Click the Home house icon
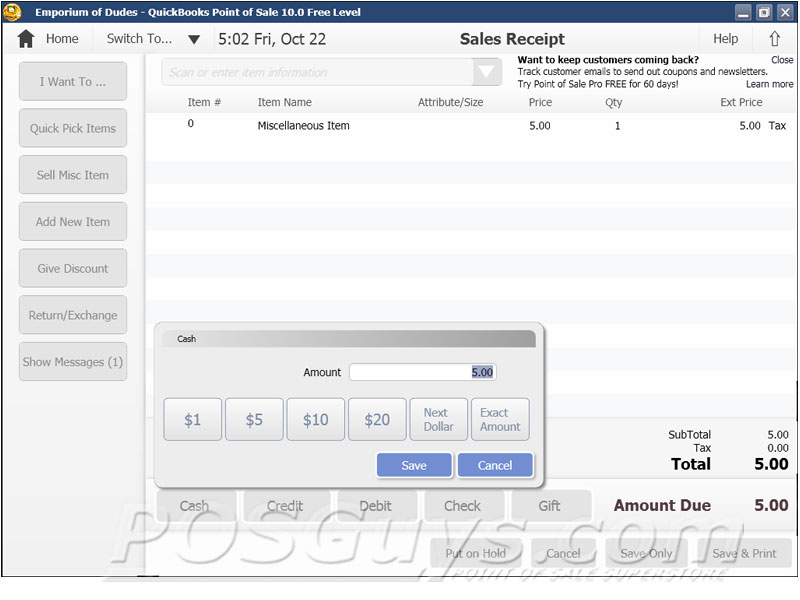The image size is (800, 600). coord(26,39)
